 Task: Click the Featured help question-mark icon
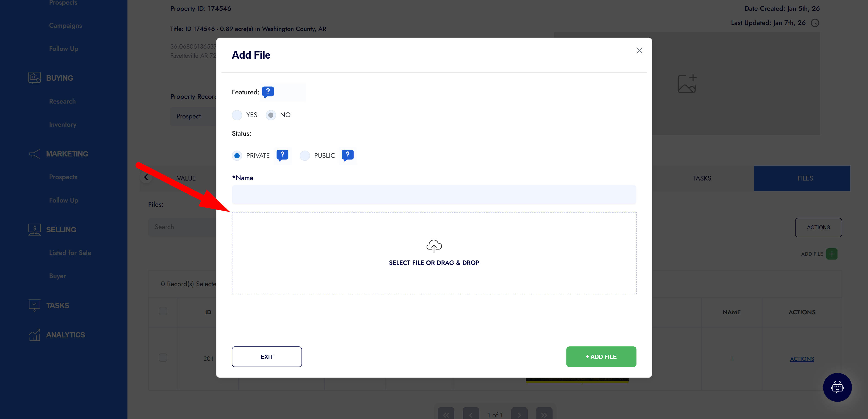pyautogui.click(x=268, y=92)
